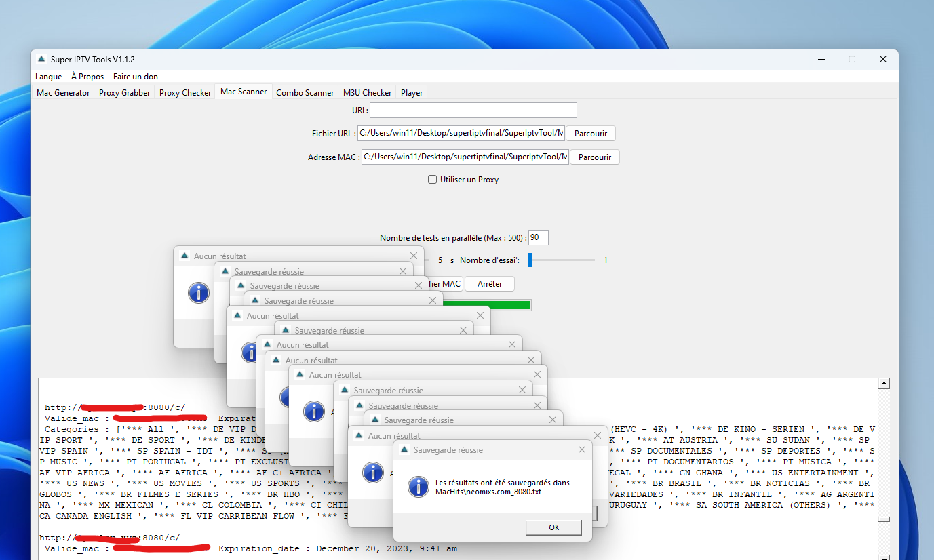Go to the Player tab

[x=412, y=93]
